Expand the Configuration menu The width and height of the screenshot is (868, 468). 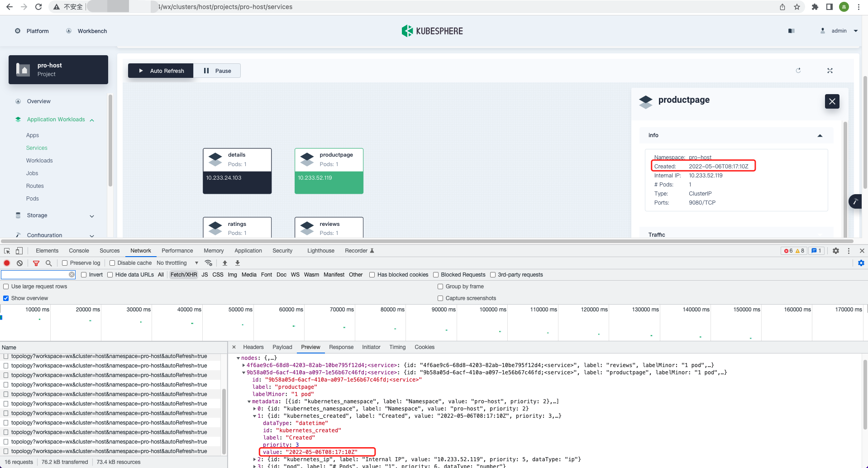click(92, 235)
